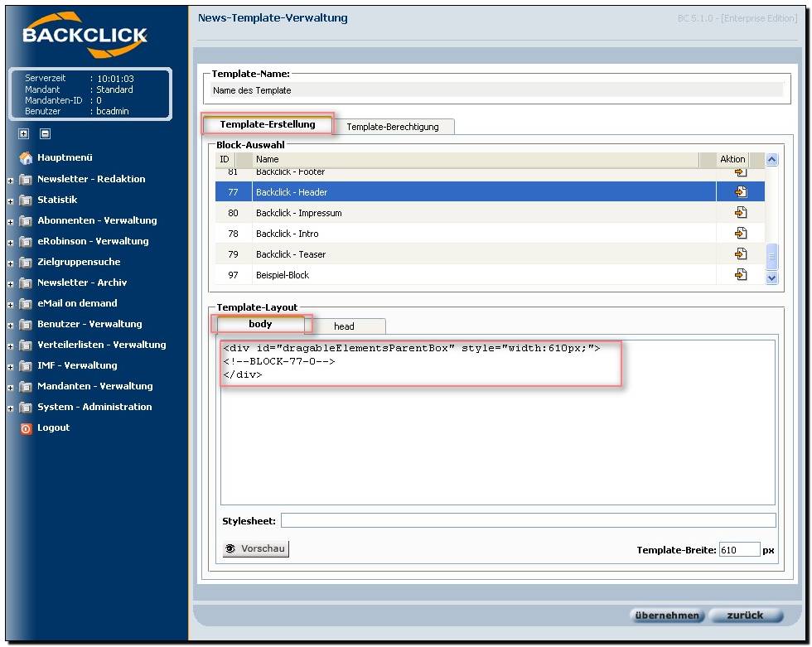812x647 pixels.
Task: Open Hauptmenü via the home icon
Action: (26, 158)
